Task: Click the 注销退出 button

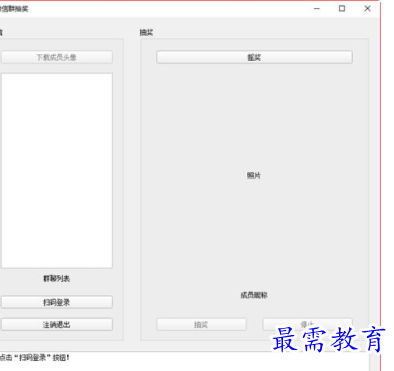Action: [x=56, y=324]
